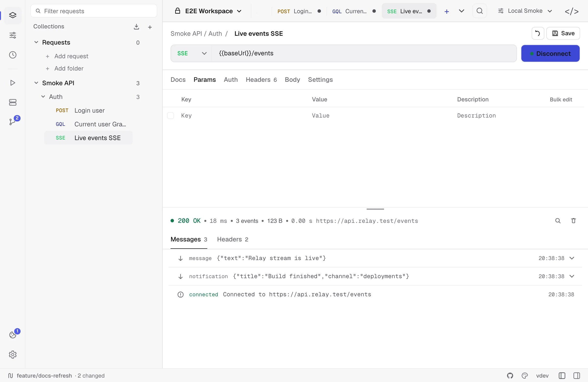This screenshot has width=588, height=382.
Task: Click the Save button
Action: (563, 33)
